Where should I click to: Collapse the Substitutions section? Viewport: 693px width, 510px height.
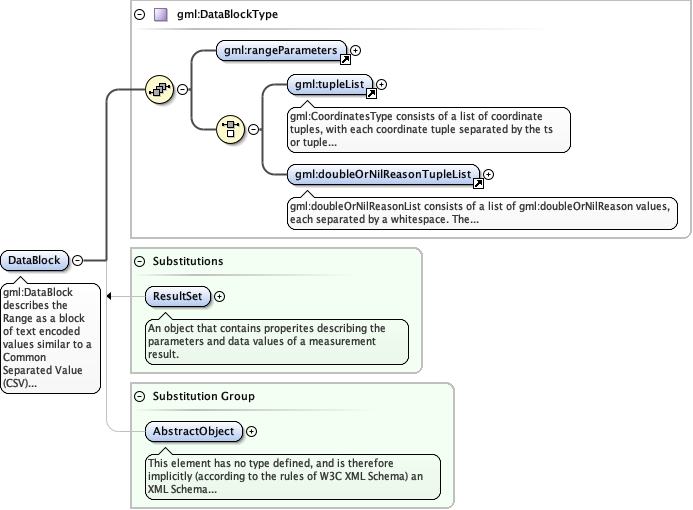click(138, 261)
